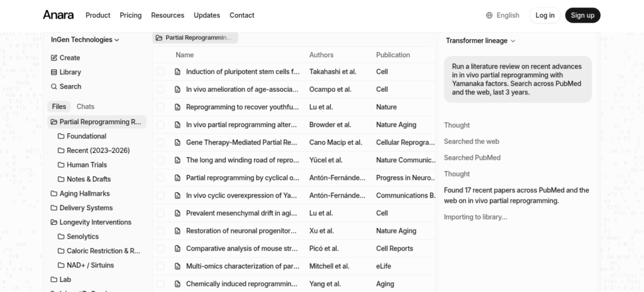Click the Recent (2023–2026) folder icon
644x292 pixels.
point(61,150)
